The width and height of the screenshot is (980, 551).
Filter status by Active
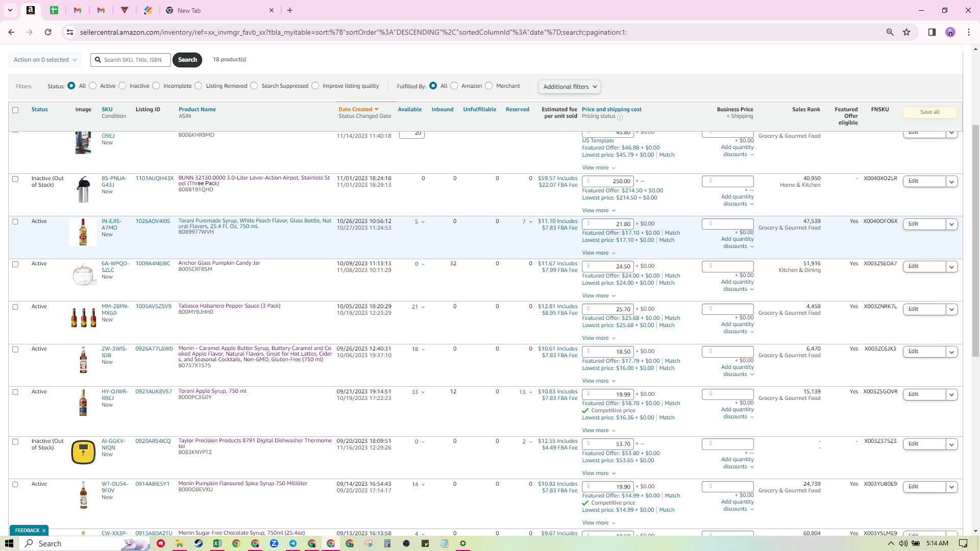(x=93, y=86)
